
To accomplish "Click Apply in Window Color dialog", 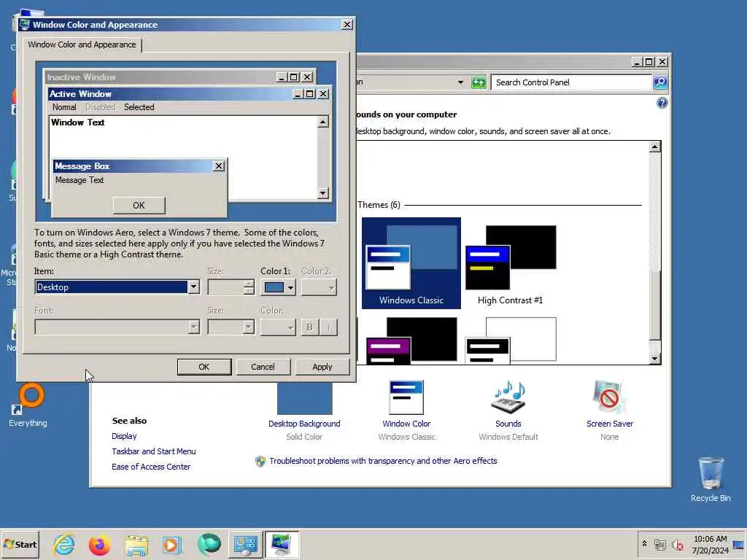I will pos(322,367).
